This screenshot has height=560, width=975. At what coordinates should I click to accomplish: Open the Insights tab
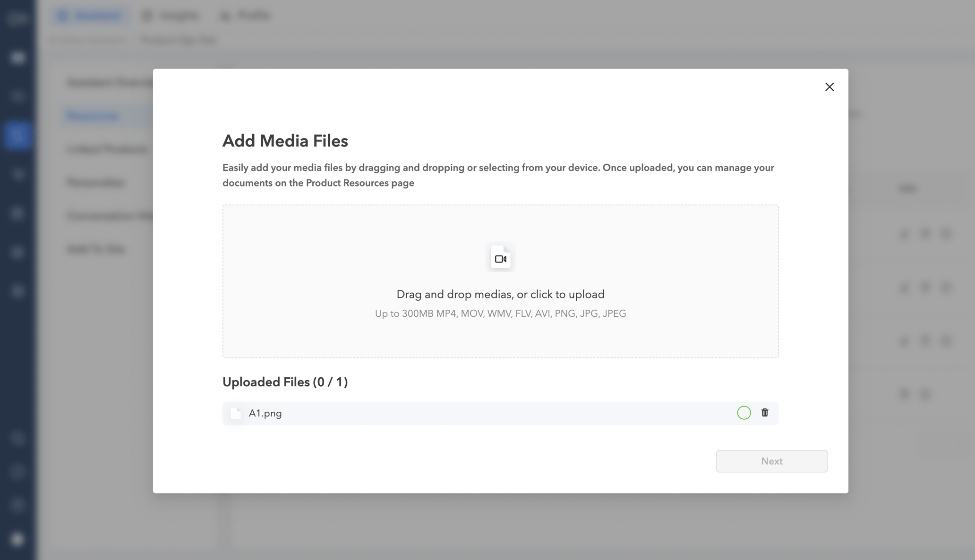pyautogui.click(x=171, y=16)
